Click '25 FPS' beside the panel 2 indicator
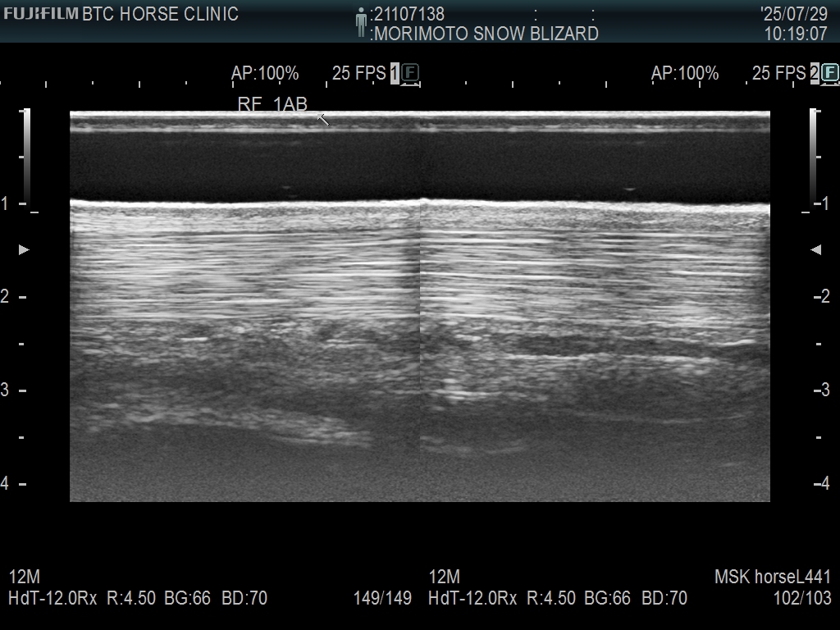This screenshot has height=630, width=840. (779, 73)
